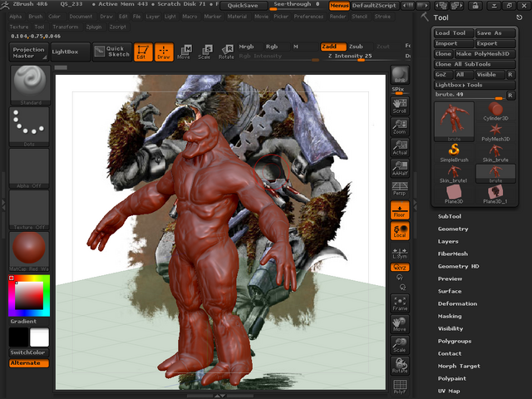The image size is (532, 399).
Task: Select the Scroll canvas tool
Action: (400, 106)
